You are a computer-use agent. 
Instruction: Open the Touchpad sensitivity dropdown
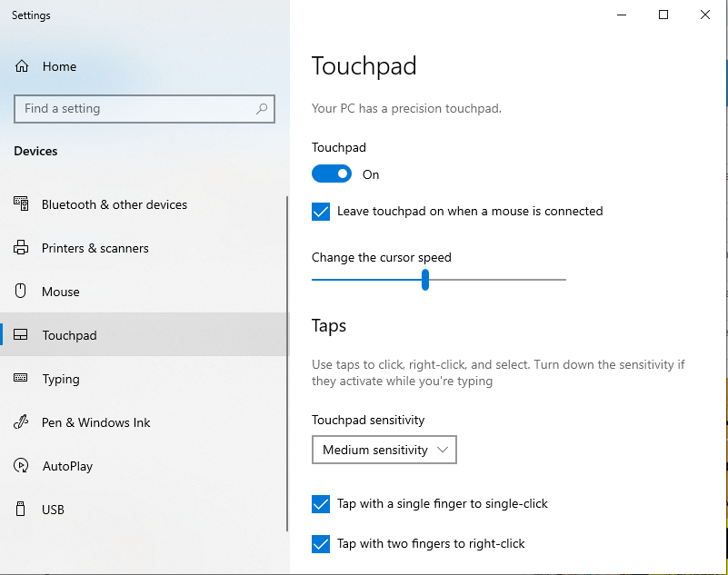pyautogui.click(x=384, y=450)
